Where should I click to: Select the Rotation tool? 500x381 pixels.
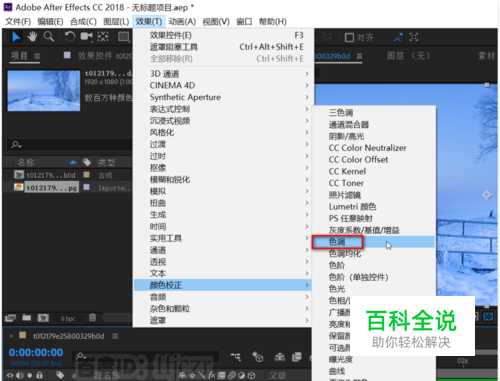click(x=70, y=37)
